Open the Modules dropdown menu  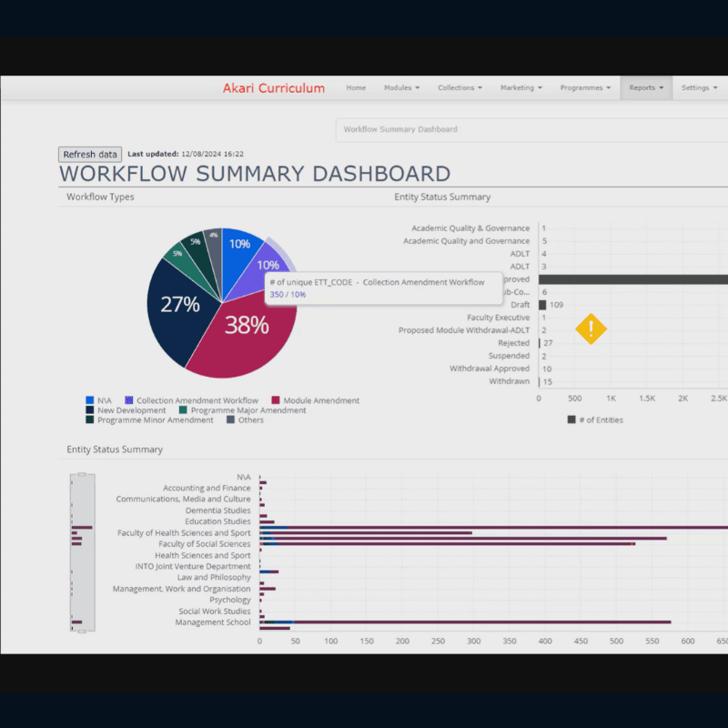pyautogui.click(x=401, y=88)
